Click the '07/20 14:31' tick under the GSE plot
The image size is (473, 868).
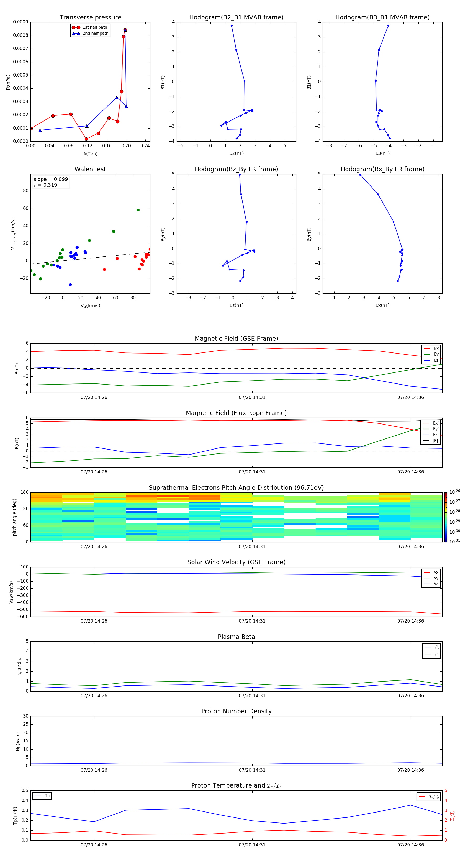coord(252,397)
